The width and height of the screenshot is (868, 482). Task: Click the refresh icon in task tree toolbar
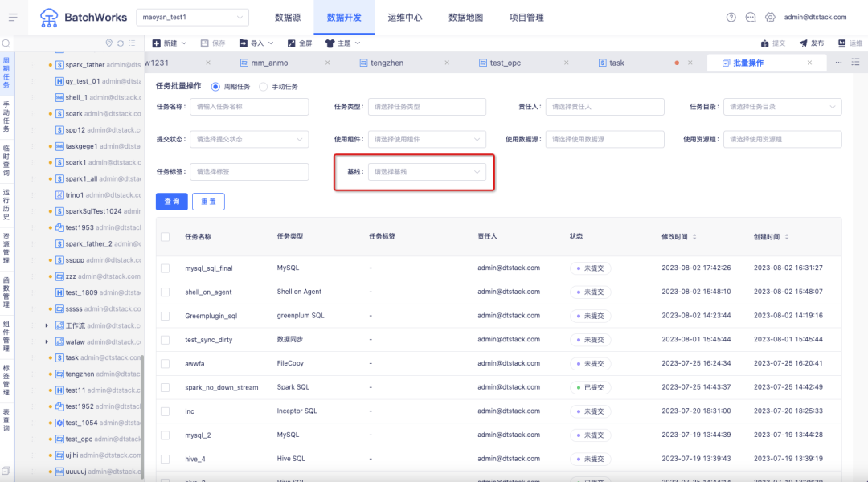(x=121, y=43)
